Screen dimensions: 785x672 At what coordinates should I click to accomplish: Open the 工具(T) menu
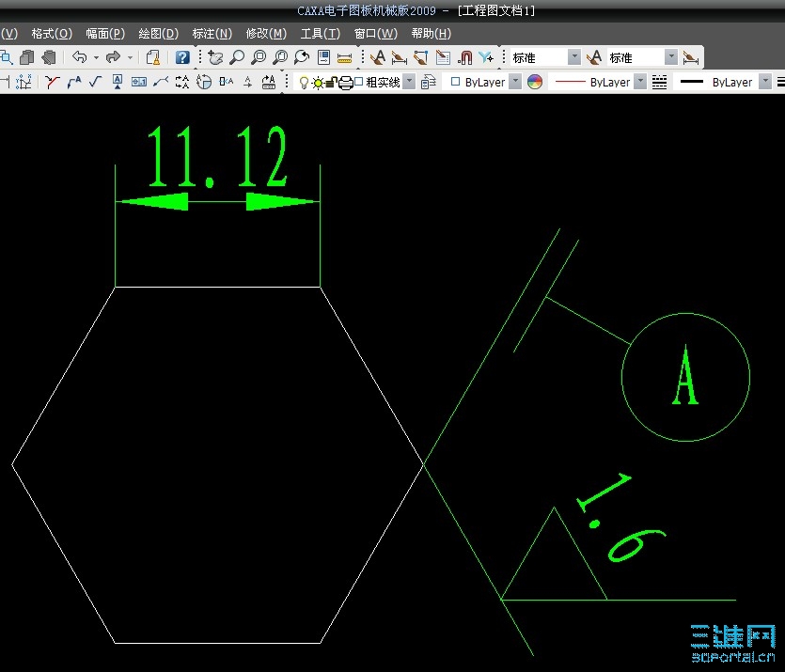320,34
